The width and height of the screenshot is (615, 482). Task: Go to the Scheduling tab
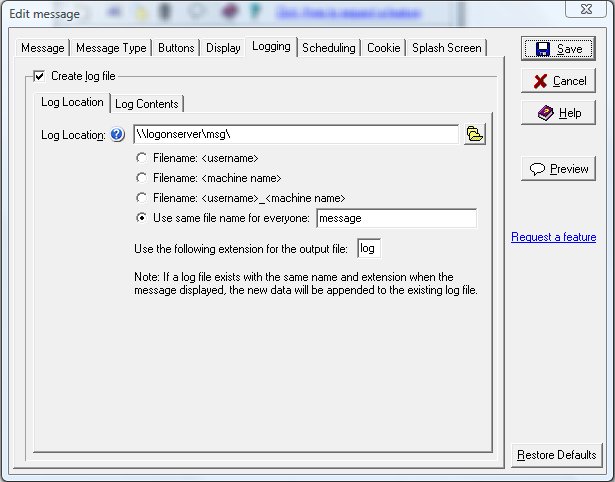328,48
